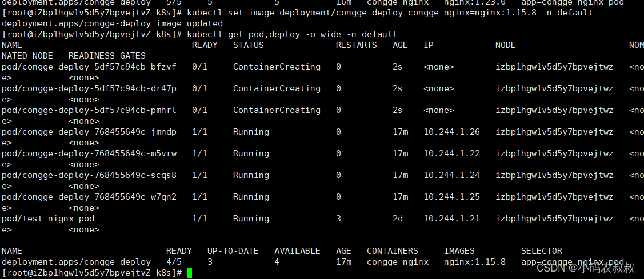Click IP address 10.244.1.26

(451, 132)
